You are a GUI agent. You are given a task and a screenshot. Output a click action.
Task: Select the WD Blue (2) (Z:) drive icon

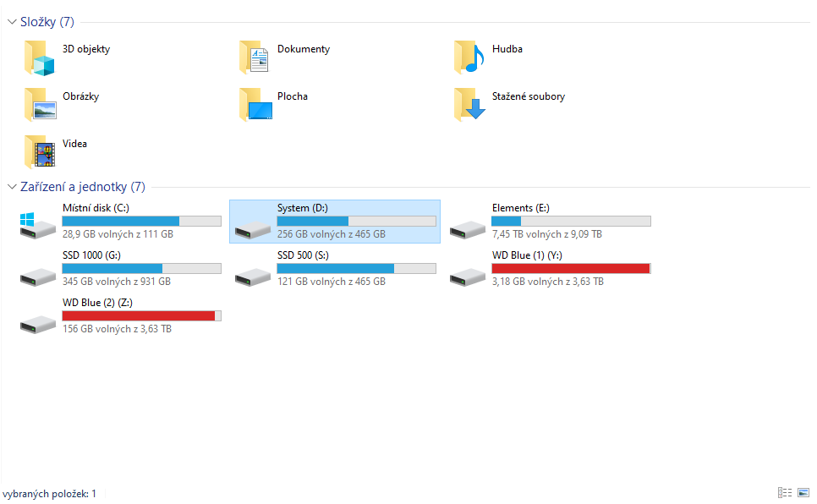(37, 324)
